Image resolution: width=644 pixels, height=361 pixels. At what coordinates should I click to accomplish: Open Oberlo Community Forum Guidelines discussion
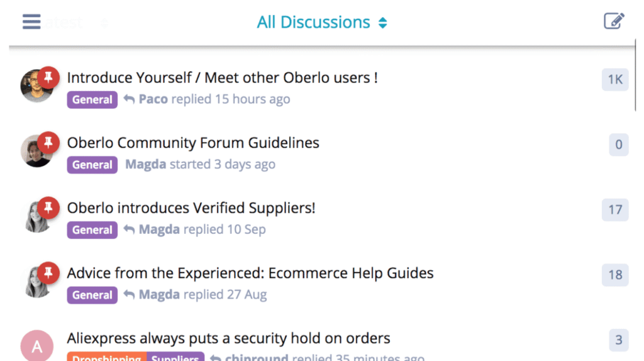pos(193,143)
